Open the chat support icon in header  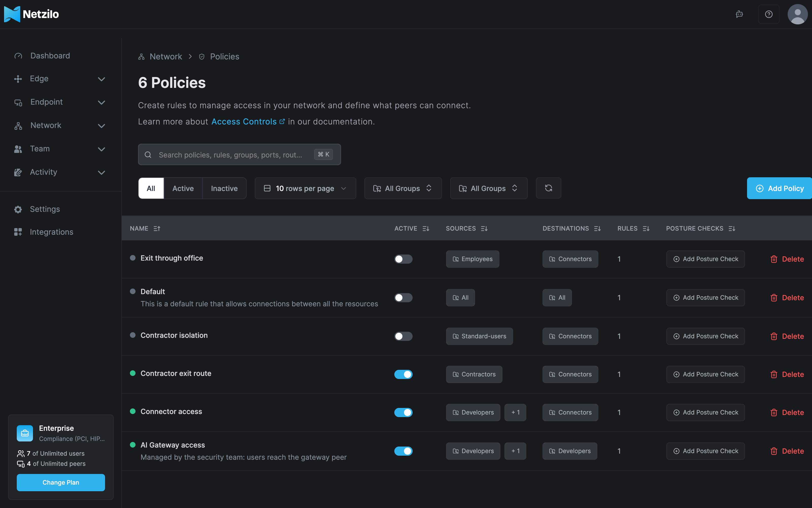pos(739,14)
